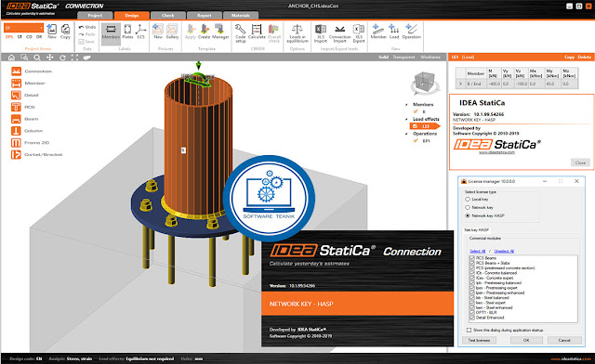
Task: Activate the rotate view tool
Action: (x=62, y=58)
